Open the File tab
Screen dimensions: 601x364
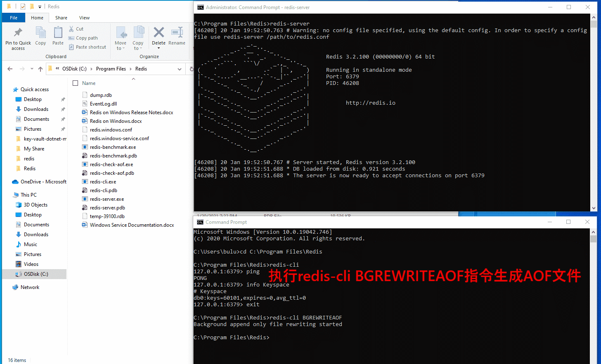pos(14,18)
